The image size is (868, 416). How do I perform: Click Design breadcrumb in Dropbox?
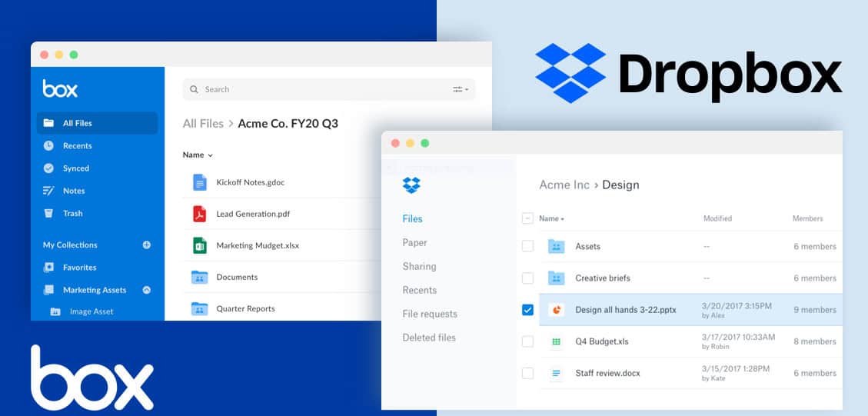(620, 185)
